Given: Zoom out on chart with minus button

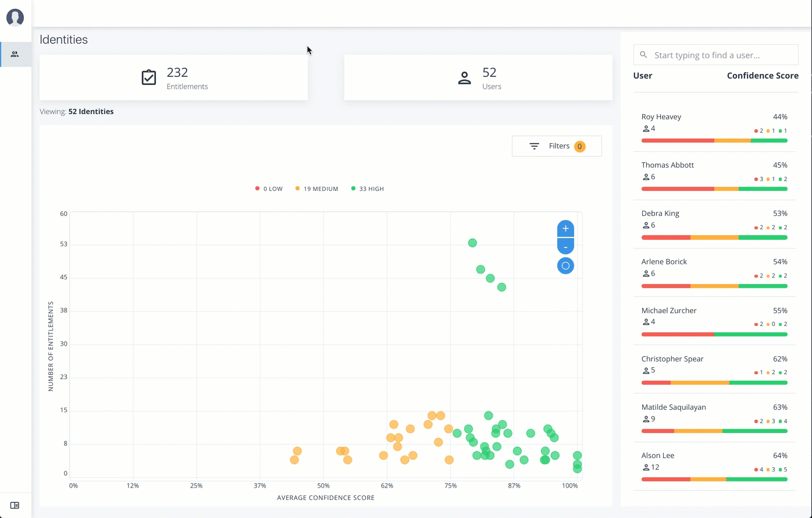Looking at the screenshot, I should coord(565,247).
